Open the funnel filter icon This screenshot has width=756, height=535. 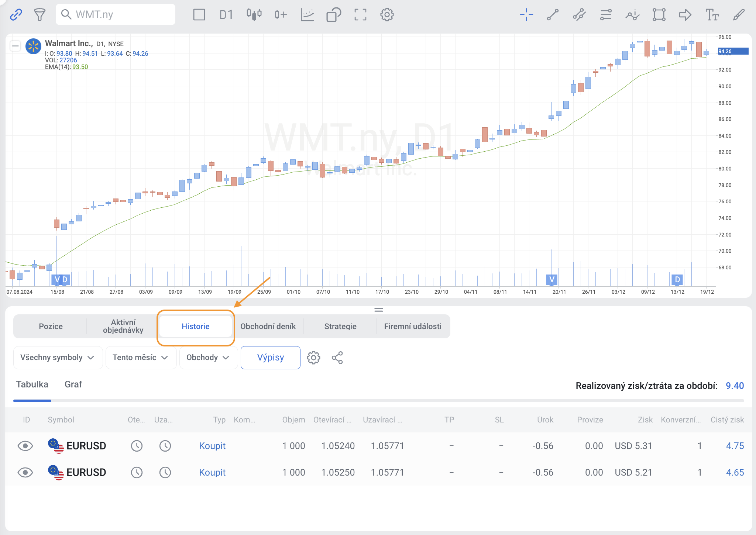pos(39,15)
